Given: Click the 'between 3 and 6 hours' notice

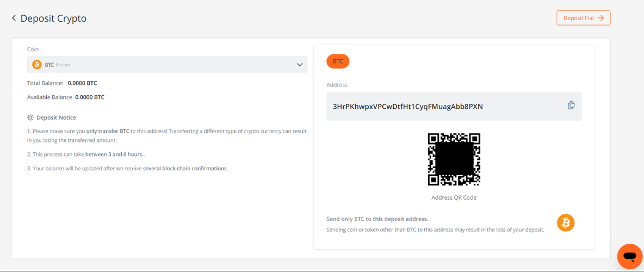Looking at the screenshot, I should tap(114, 154).
